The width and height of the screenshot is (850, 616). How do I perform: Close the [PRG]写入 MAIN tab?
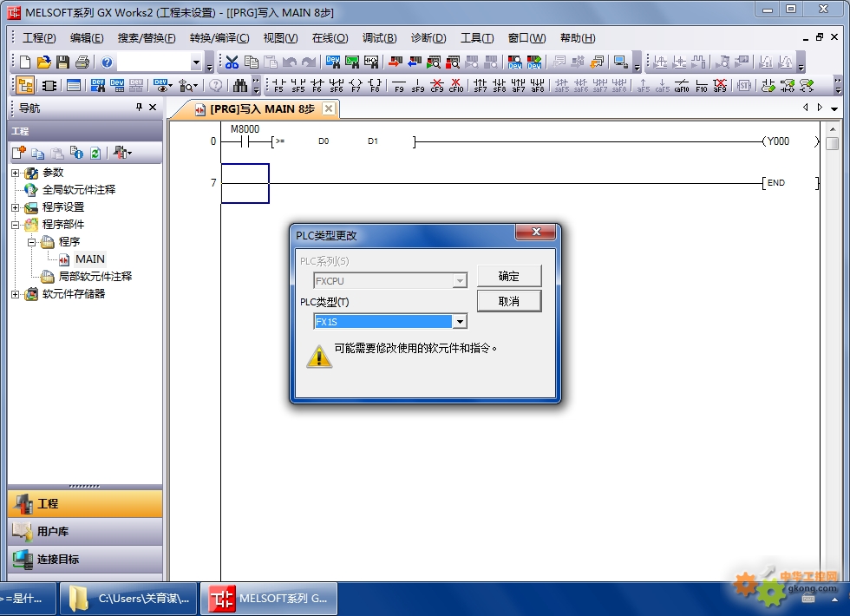(x=329, y=108)
